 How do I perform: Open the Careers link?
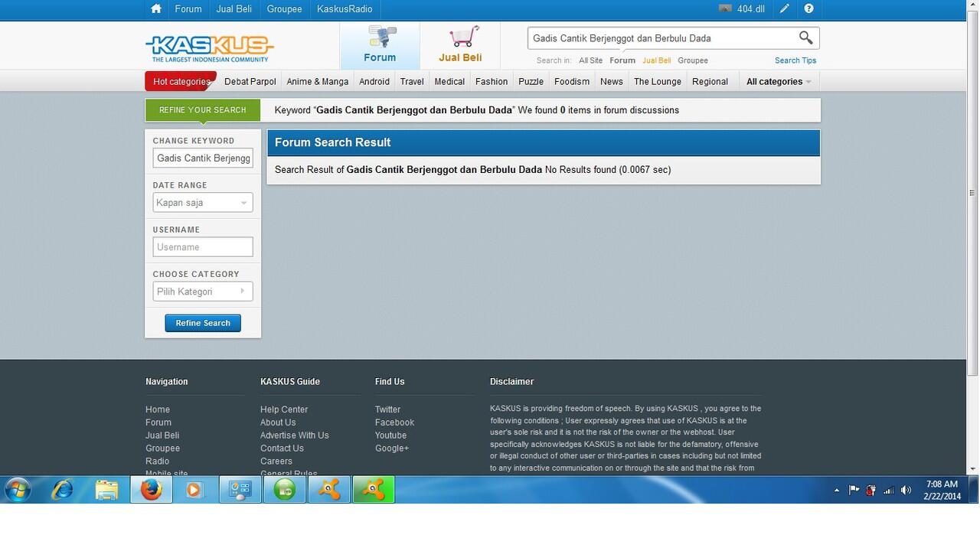pos(276,461)
